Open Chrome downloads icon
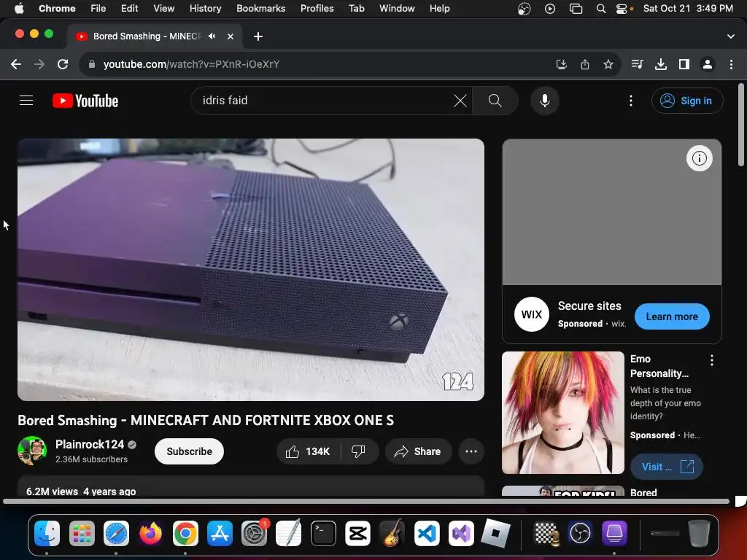Viewport: 747px width, 560px height. [x=661, y=64]
